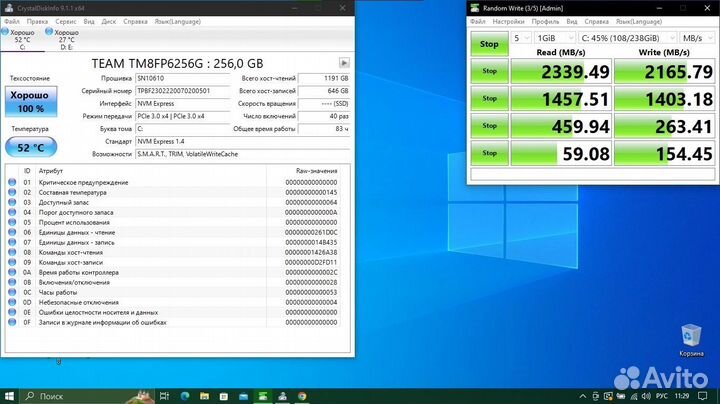Open the Файл menu in CrystalDiskInfo
Screen dimensions: 720x404
point(12,22)
